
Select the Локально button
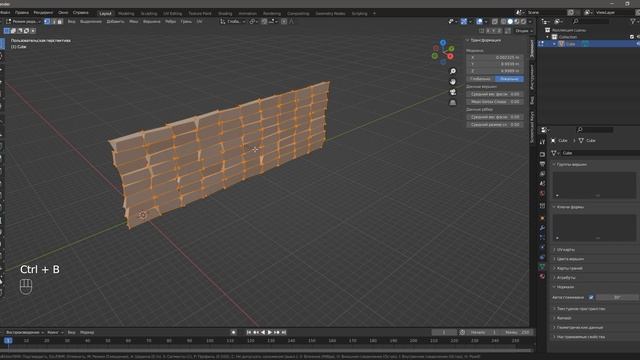tap(509, 79)
